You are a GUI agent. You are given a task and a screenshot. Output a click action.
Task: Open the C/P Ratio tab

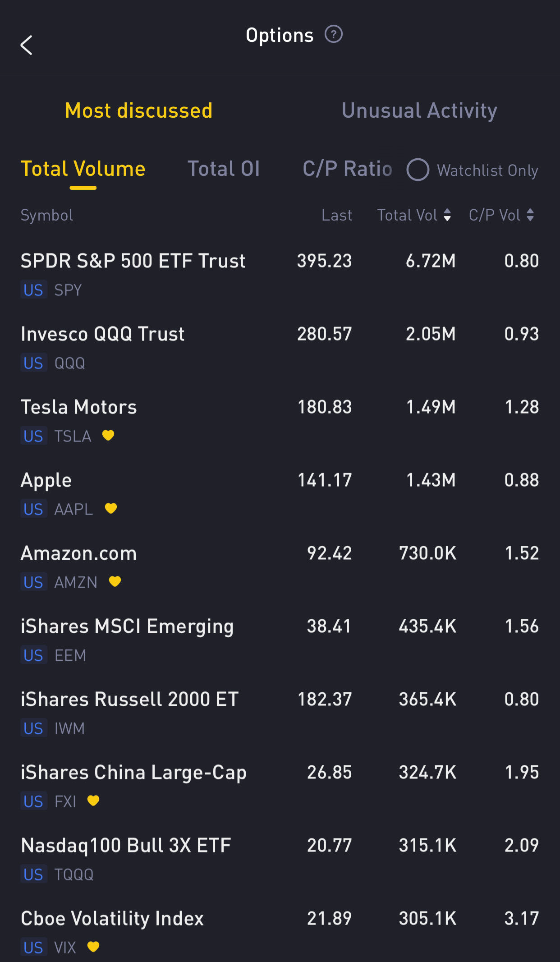[347, 169]
